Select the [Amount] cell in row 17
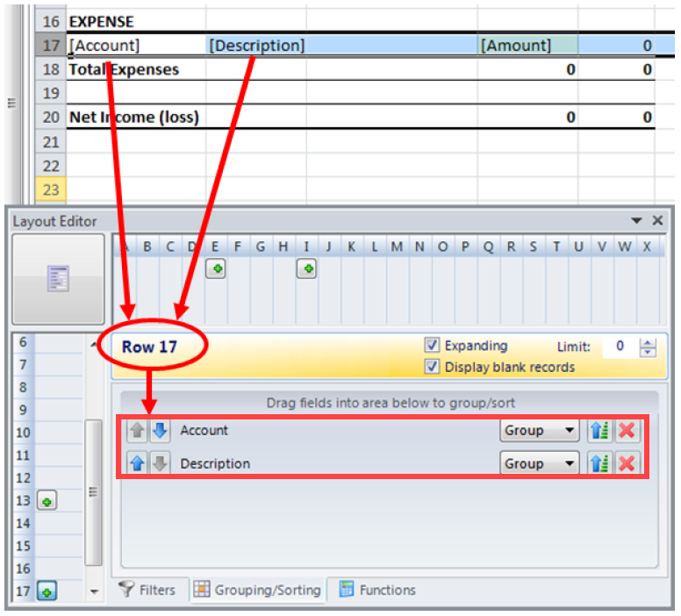The height and width of the screenshot is (616, 681). click(x=527, y=45)
